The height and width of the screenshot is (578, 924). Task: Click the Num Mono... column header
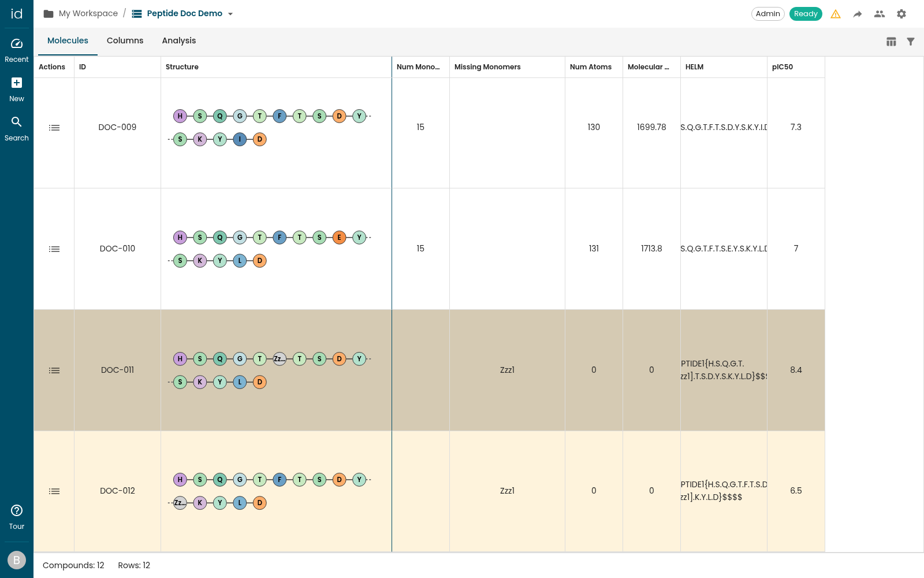click(x=421, y=67)
